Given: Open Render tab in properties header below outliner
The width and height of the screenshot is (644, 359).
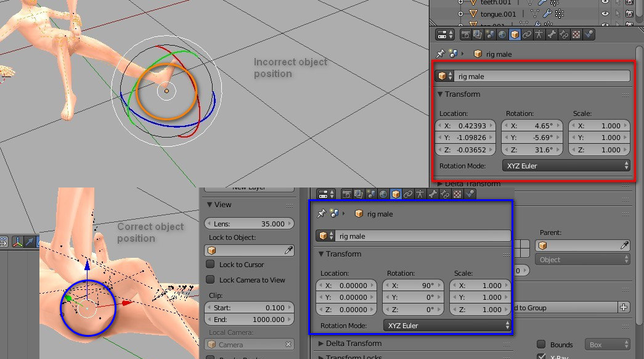Looking at the screenshot, I should 465,35.
